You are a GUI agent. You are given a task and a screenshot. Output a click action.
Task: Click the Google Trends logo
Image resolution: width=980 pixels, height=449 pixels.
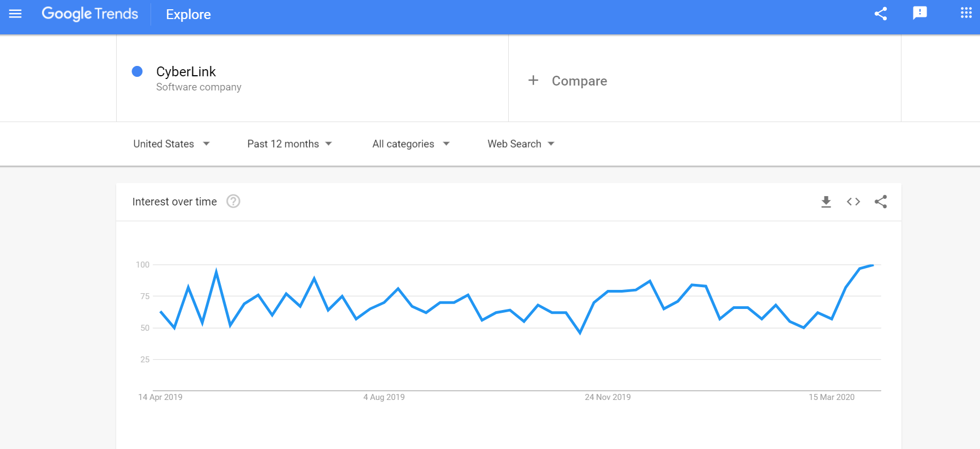point(90,14)
